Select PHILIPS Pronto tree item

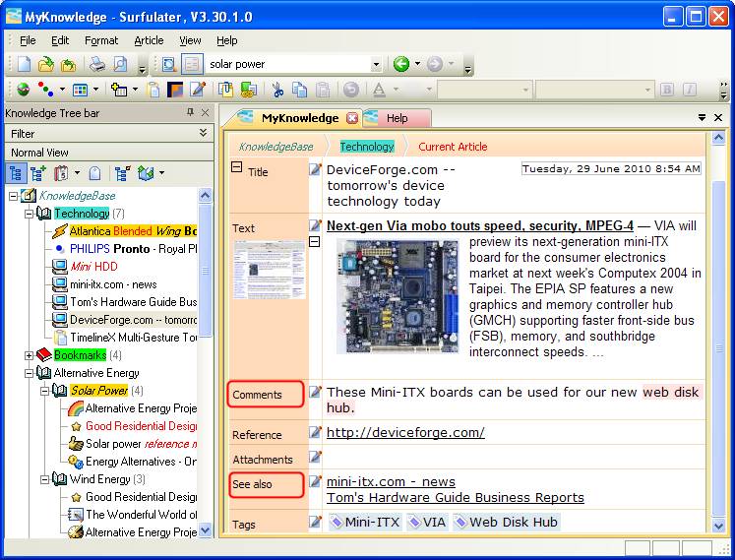click(133, 249)
